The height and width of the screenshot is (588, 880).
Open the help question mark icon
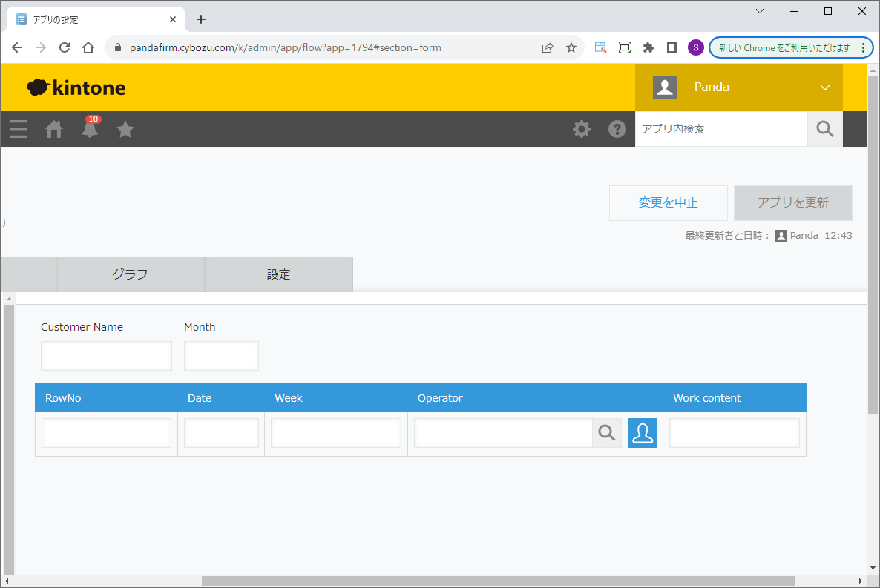[x=617, y=129]
